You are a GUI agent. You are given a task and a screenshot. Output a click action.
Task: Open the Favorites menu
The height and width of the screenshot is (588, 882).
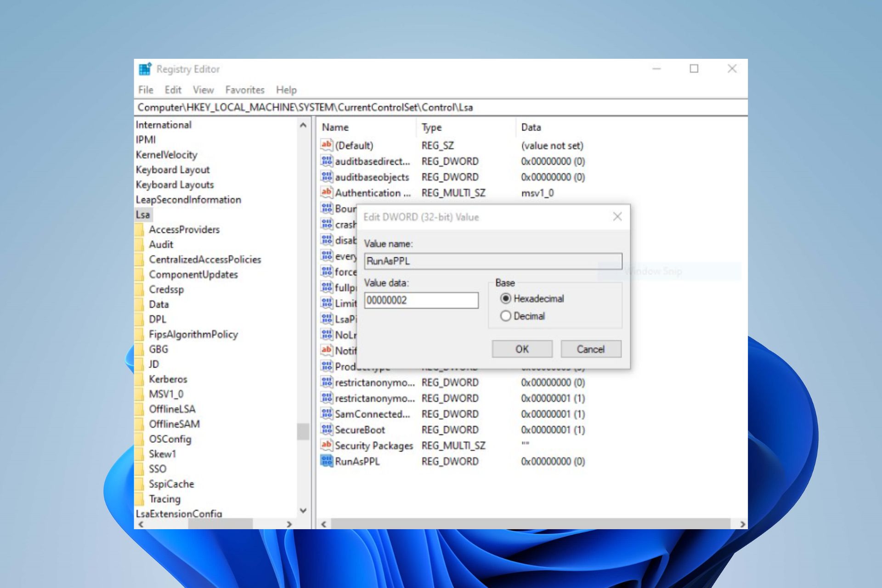coord(245,90)
